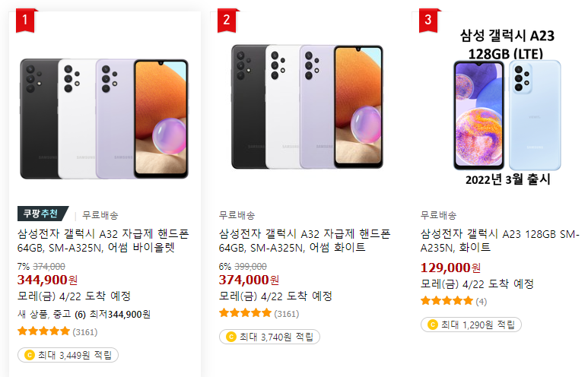Click the 344,900원 price on first product
The width and height of the screenshot is (588, 377).
(48, 280)
